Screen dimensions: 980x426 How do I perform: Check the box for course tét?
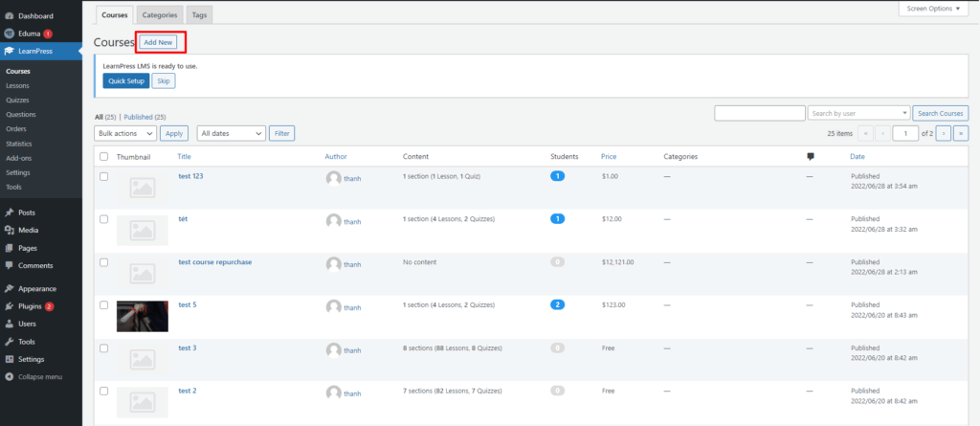click(103, 219)
